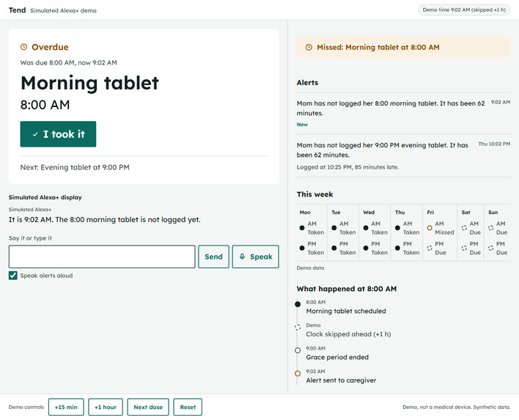Screen dimensions: 519x420
Task: Advance demo clock by +15 min
Action: tap(66, 407)
